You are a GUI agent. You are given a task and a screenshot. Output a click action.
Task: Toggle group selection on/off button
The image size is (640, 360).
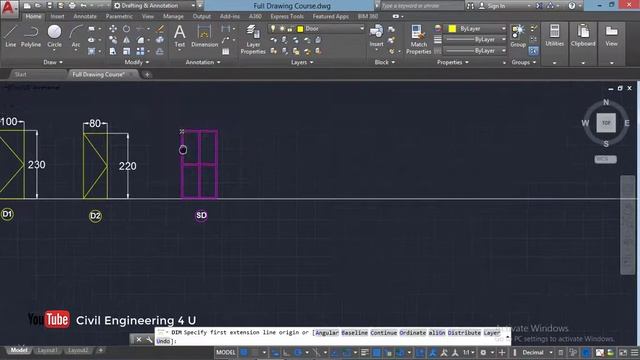533,51
